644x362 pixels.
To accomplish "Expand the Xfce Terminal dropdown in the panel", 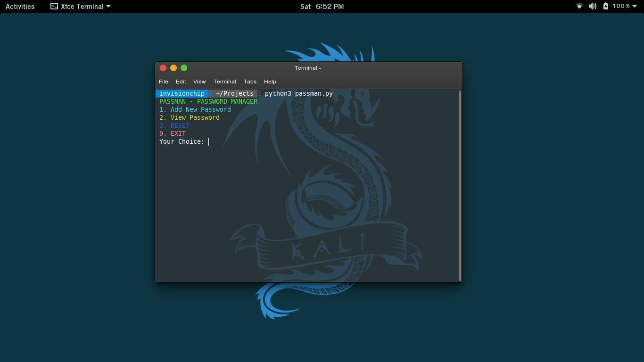I will point(108,6).
